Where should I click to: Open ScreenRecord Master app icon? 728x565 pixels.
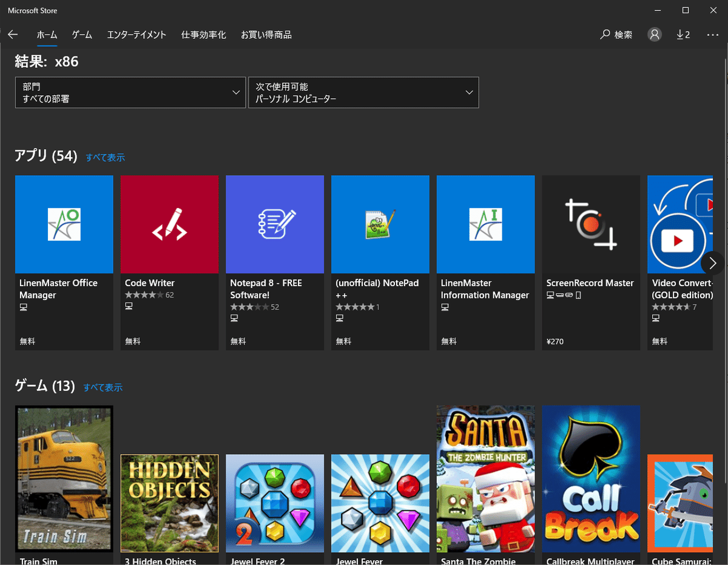click(x=591, y=224)
